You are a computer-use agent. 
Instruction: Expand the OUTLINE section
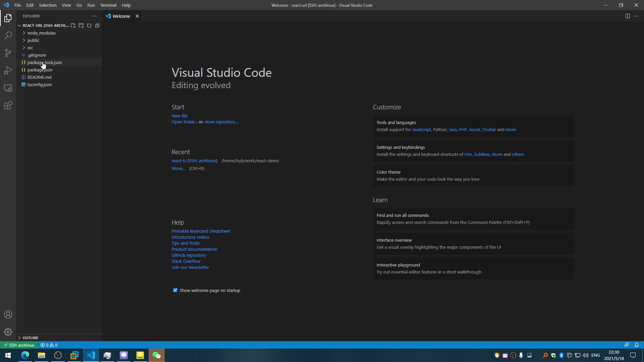pos(30,338)
